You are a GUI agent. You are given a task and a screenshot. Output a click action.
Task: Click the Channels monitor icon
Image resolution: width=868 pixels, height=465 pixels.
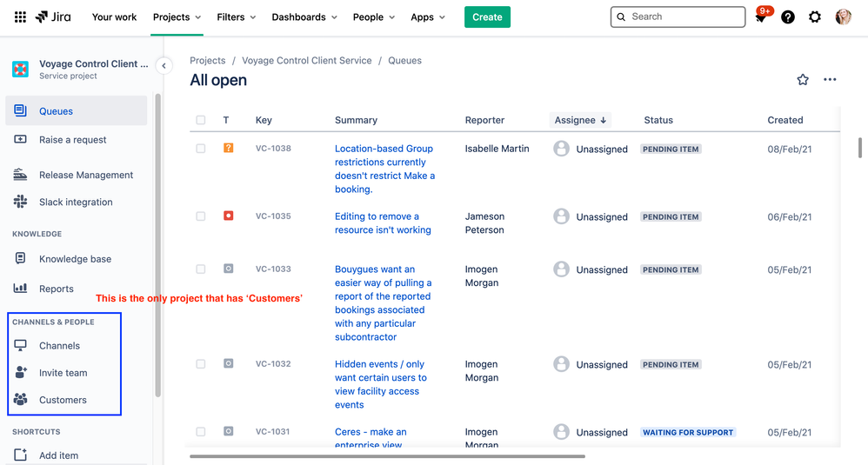coord(20,346)
